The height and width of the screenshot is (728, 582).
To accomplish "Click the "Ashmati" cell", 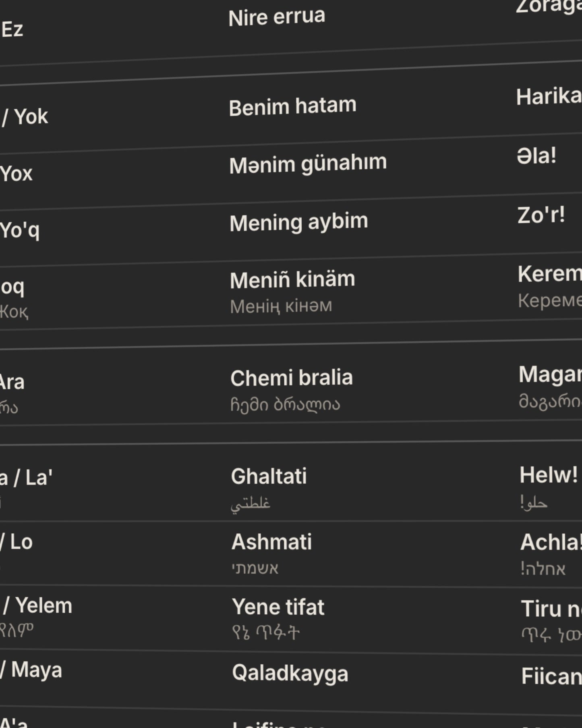I will [272, 542].
